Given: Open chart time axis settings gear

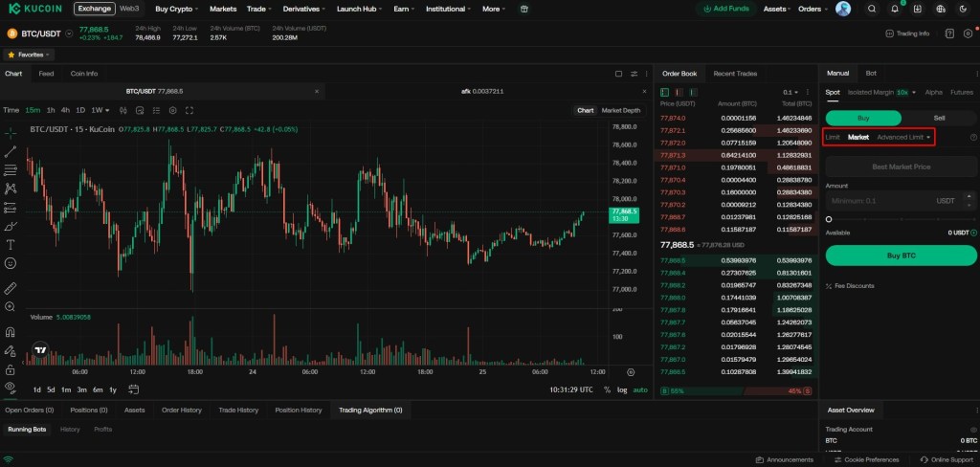Looking at the screenshot, I should click(x=631, y=372).
